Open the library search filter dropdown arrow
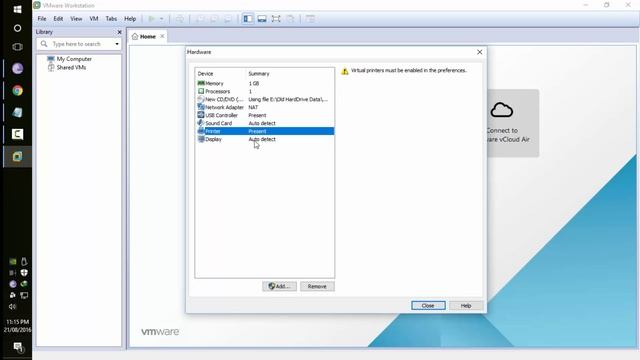Viewport: 640px width, 360px height. 117,44
